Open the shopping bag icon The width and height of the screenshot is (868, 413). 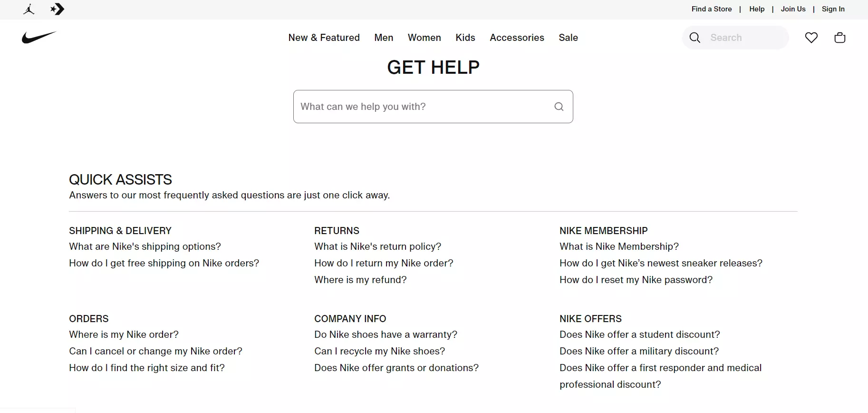[x=840, y=38]
